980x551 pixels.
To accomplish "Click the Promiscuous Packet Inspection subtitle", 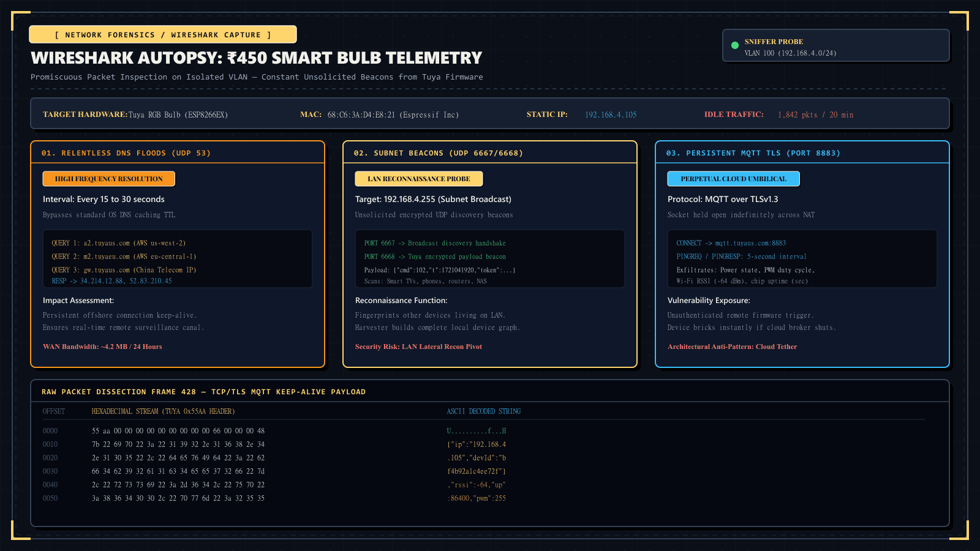I will pyautogui.click(x=257, y=77).
